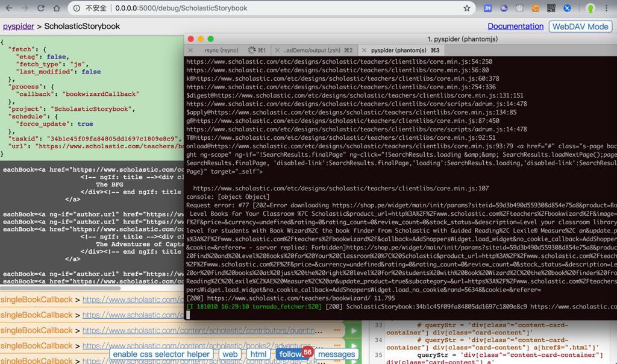
Task: Click the green tornado_fetcher:520 log entry
Action: (x=254, y=307)
